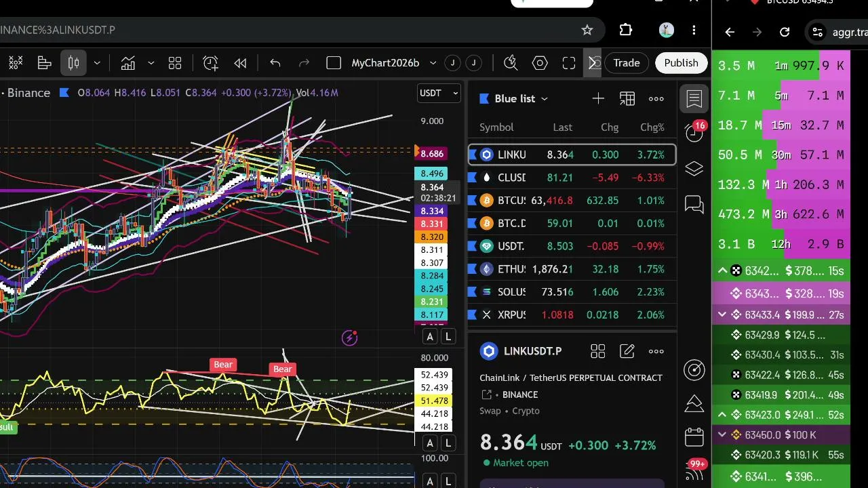The width and height of the screenshot is (868, 488).
Task: Start Bar Replay with the rewind icon
Action: [x=240, y=63]
